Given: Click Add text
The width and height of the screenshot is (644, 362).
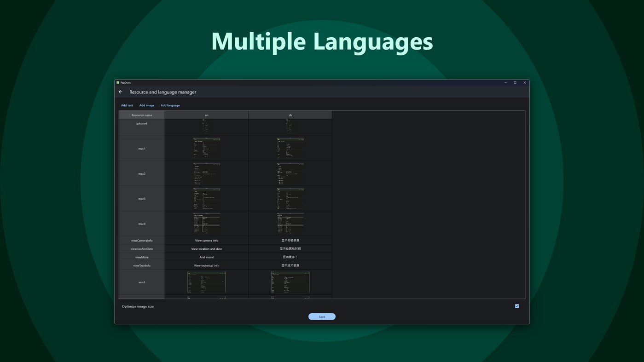Looking at the screenshot, I should [127, 105].
